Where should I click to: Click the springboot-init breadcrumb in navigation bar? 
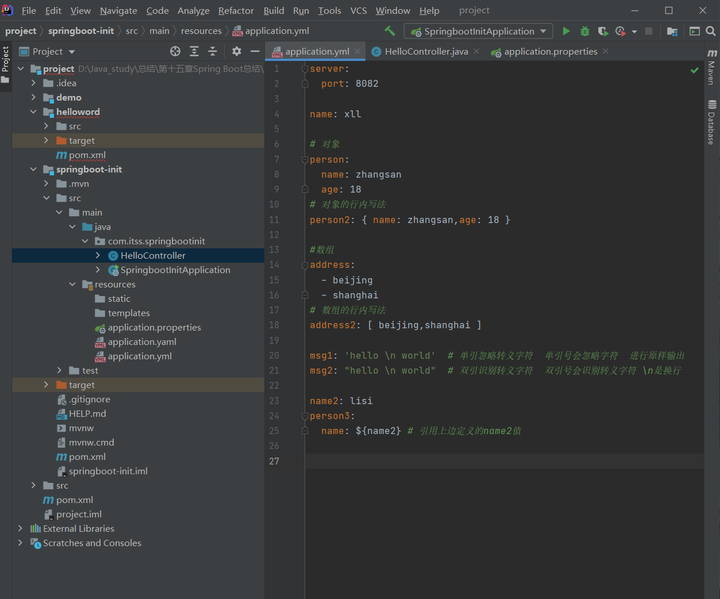pyautogui.click(x=81, y=31)
